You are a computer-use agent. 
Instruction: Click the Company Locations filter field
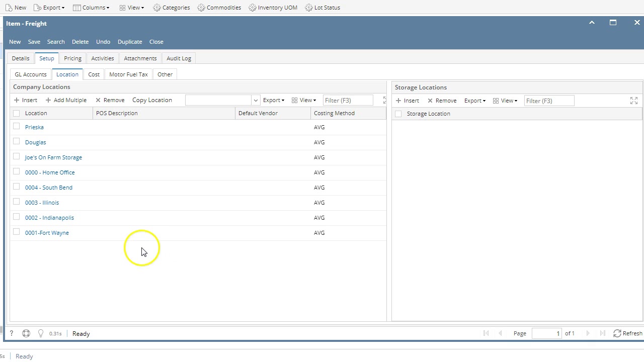coord(348,100)
